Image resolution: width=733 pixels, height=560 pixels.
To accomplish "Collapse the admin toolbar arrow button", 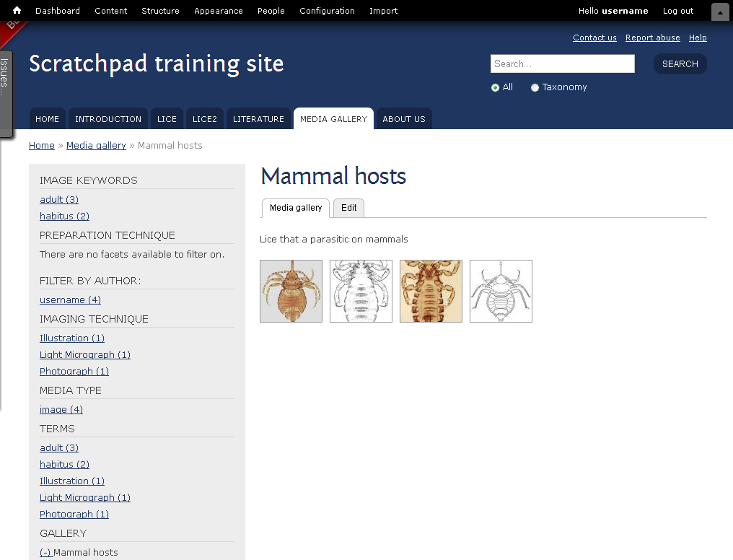I will (720, 12).
